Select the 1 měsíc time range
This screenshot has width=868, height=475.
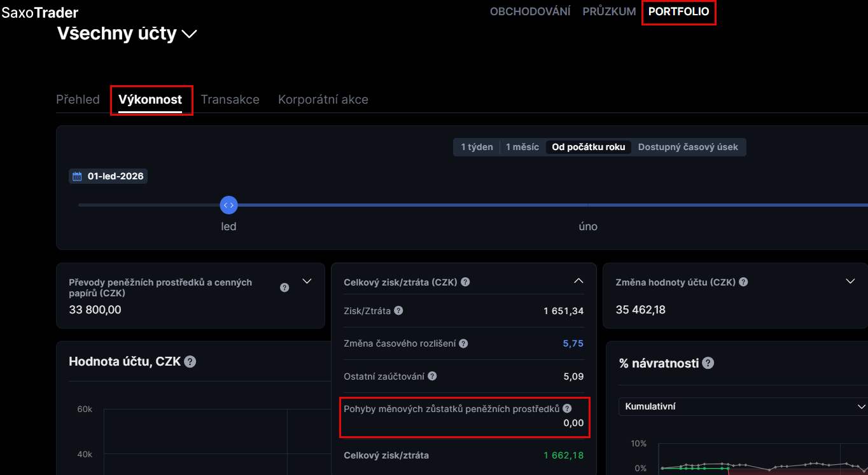[x=522, y=147]
